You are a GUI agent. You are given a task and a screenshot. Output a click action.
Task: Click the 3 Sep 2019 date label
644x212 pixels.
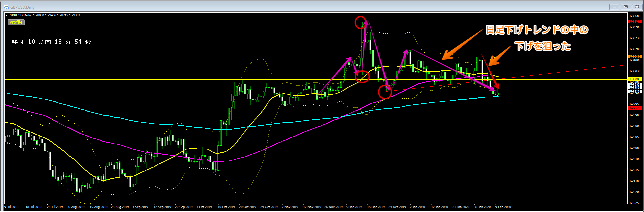click(x=140, y=207)
